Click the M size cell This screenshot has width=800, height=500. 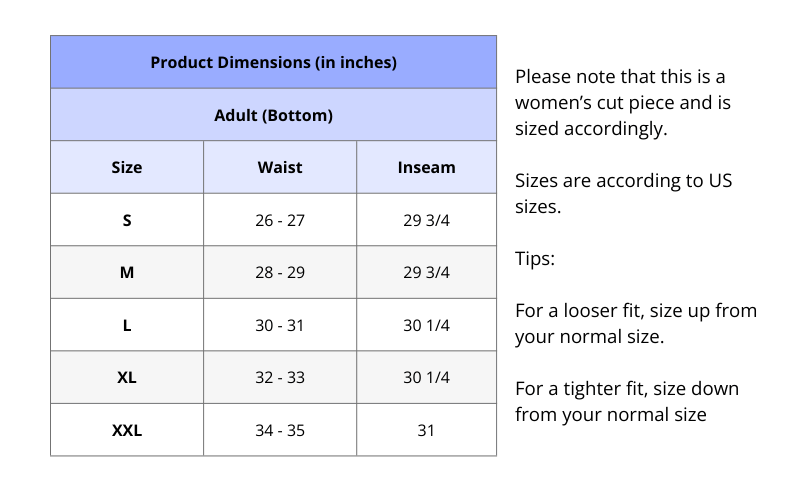coord(127,272)
